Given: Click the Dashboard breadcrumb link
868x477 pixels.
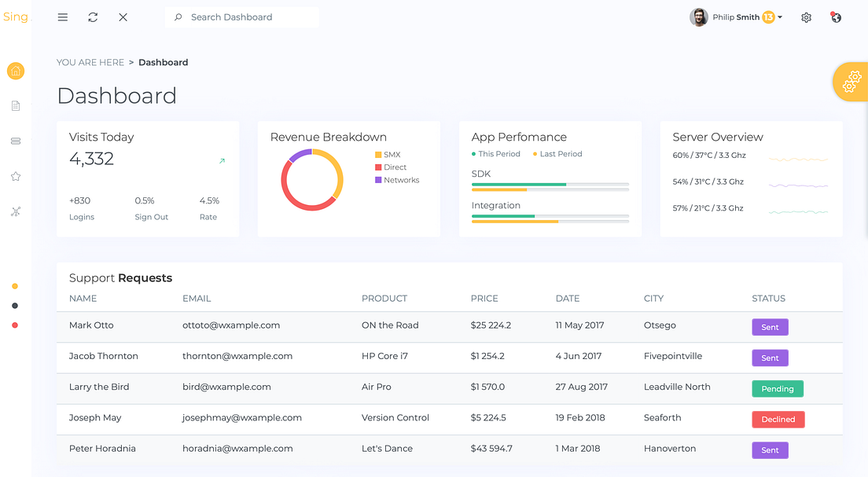Looking at the screenshot, I should click(163, 62).
